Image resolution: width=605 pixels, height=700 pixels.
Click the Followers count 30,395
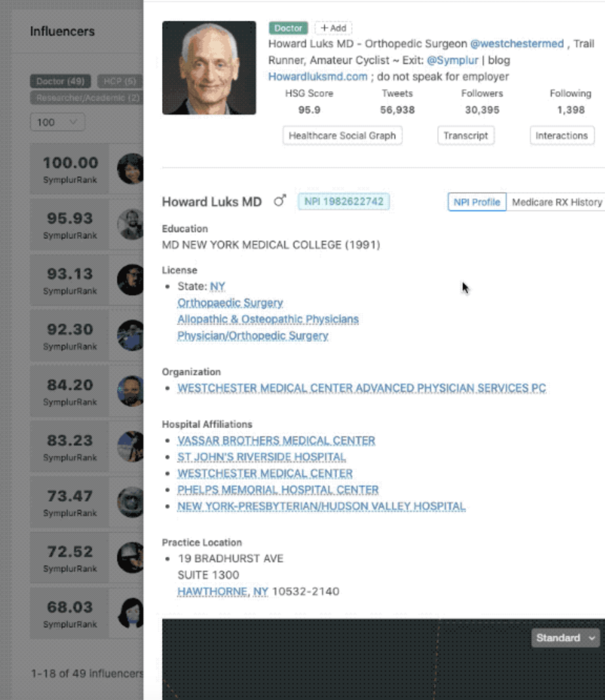coord(482,110)
